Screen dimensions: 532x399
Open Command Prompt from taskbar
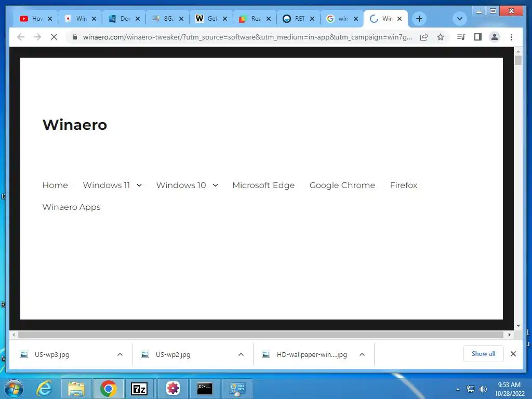[x=205, y=389]
